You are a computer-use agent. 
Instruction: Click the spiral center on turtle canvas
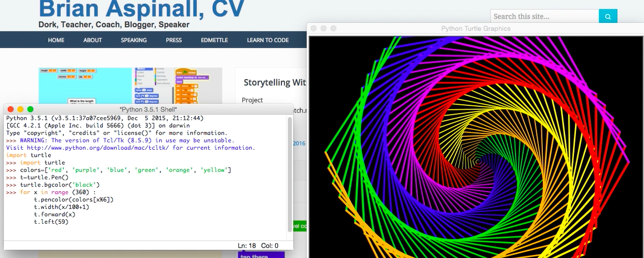[x=477, y=162]
